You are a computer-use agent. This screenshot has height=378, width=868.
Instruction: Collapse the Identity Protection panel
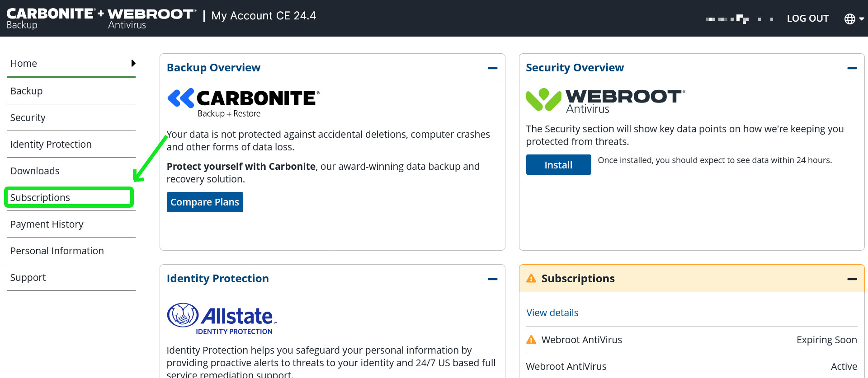tap(492, 279)
